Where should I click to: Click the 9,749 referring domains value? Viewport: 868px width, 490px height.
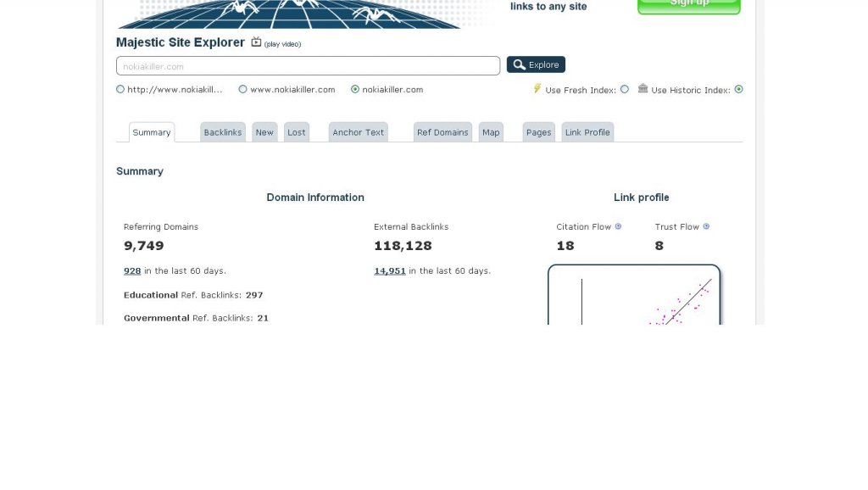click(144, 246)
